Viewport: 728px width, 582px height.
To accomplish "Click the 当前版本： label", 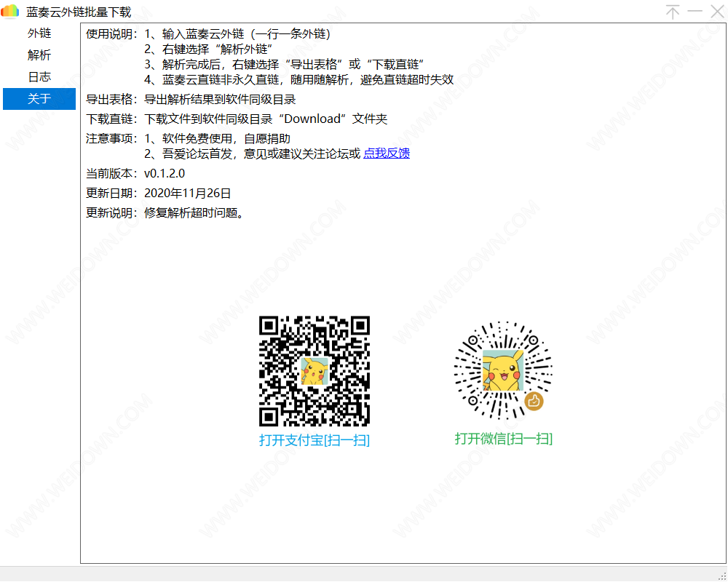I will (x=112, y=174).
